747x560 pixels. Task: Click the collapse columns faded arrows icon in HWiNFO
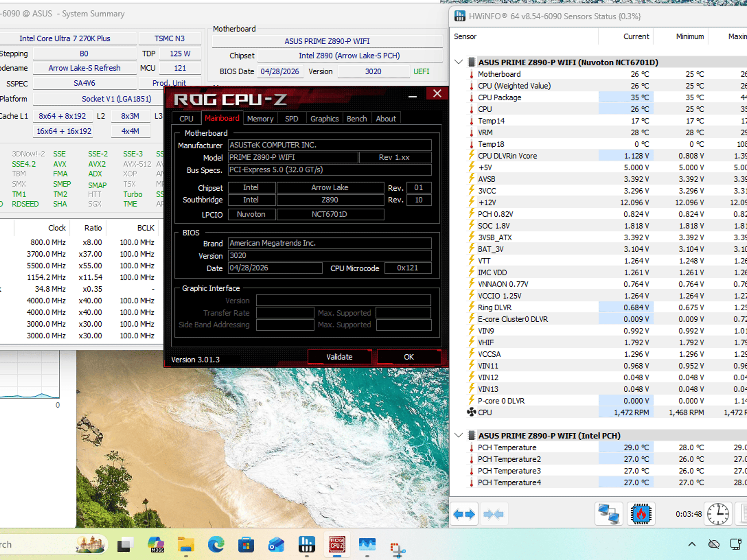pos(494,514)
